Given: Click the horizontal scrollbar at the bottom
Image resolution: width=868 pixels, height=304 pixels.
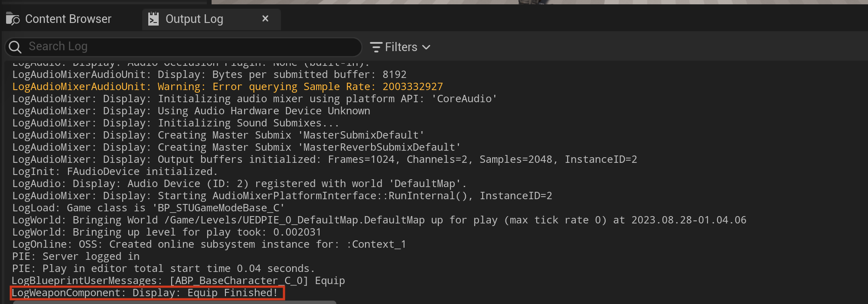Looking at the screenshot, I should pos(175,302).
